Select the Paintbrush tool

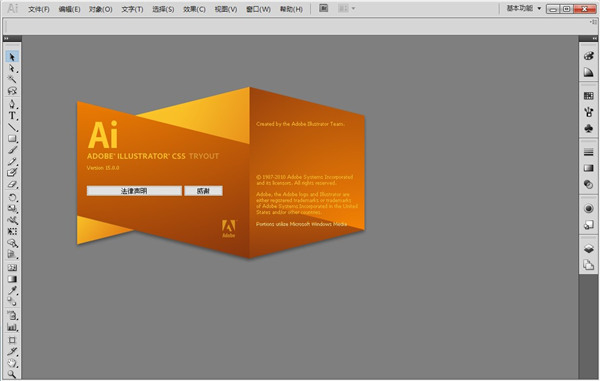[12, 150]
